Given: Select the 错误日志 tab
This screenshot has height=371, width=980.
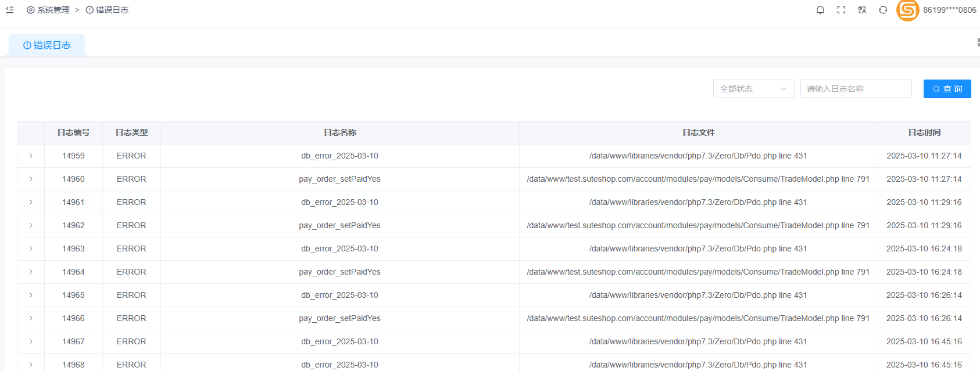Looking at the screenshot, I should coord(47,45).
